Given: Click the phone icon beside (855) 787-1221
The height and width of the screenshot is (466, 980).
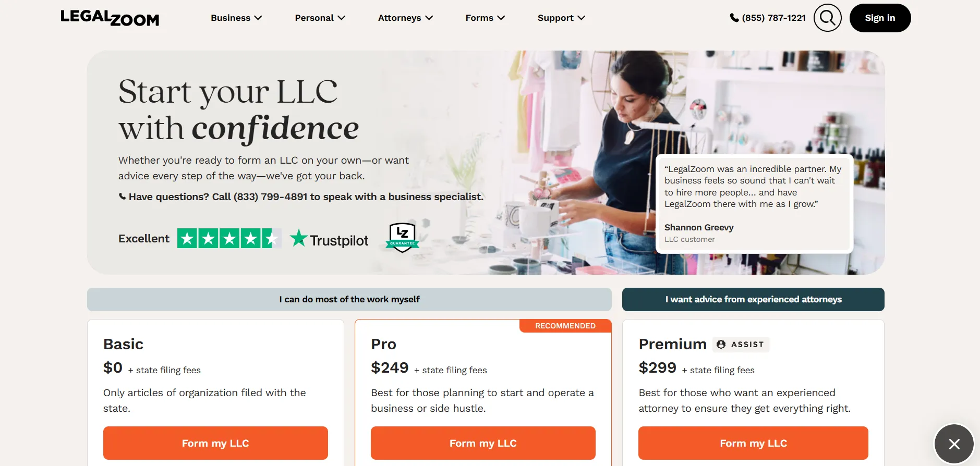Looking at the screenshot, I should 734,18.
